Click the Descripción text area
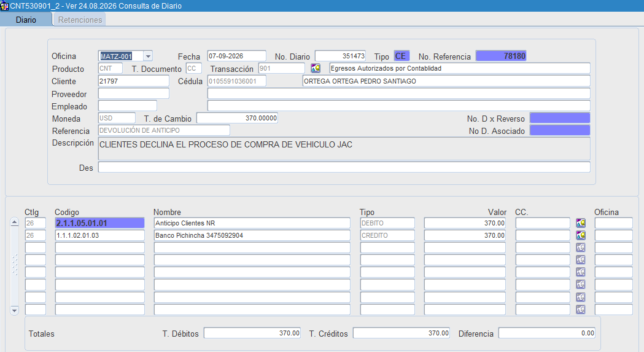644x352 pixels. (x=344, y=149)
